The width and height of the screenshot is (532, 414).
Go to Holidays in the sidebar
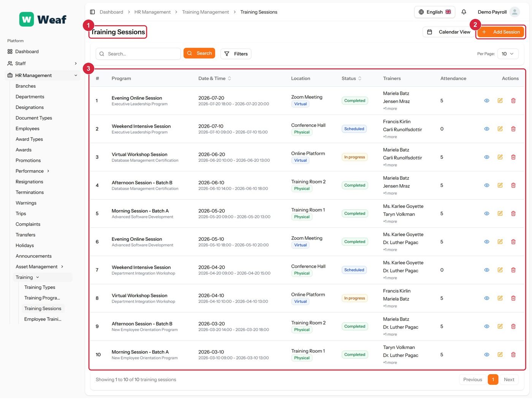coord(25,246)
